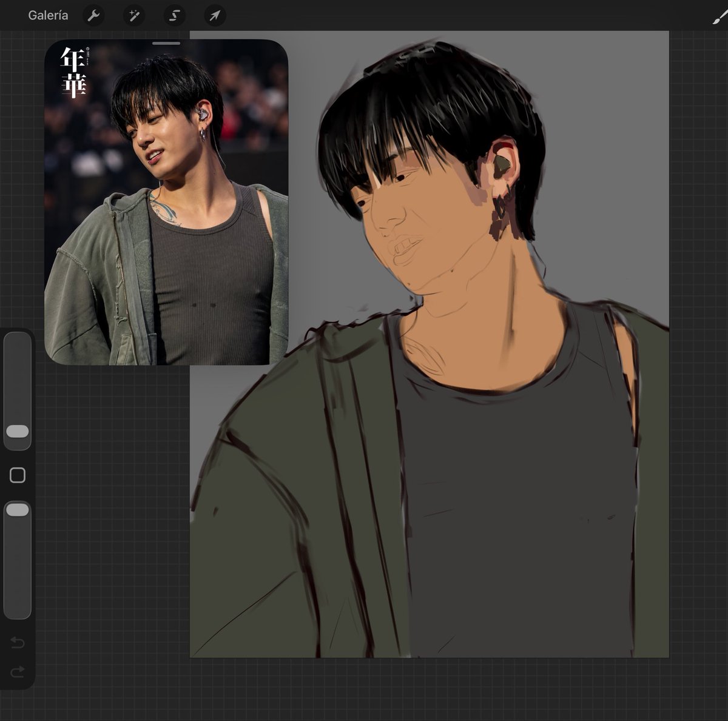Tap the reference window grab handle
This screenshot has width=728, height=721.
coord(166,44)
